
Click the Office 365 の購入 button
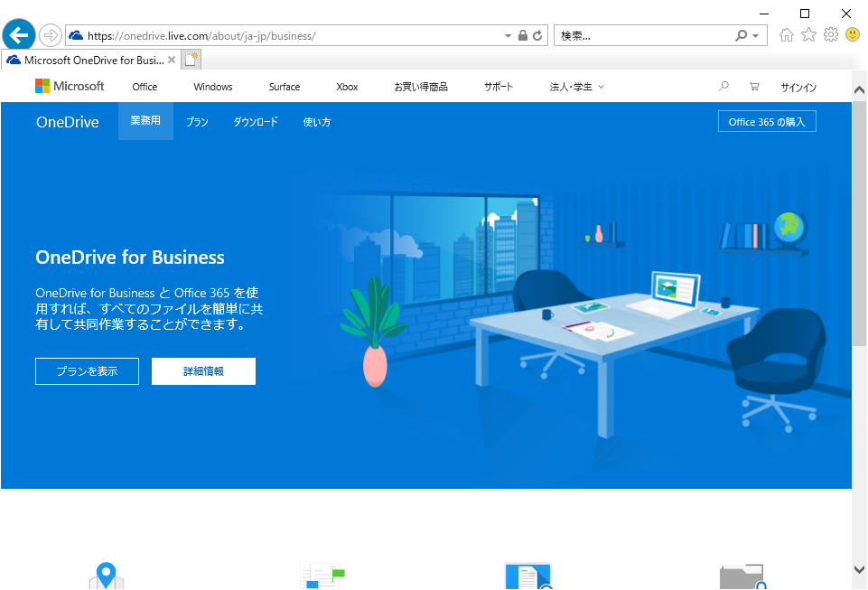pos(767,121)
